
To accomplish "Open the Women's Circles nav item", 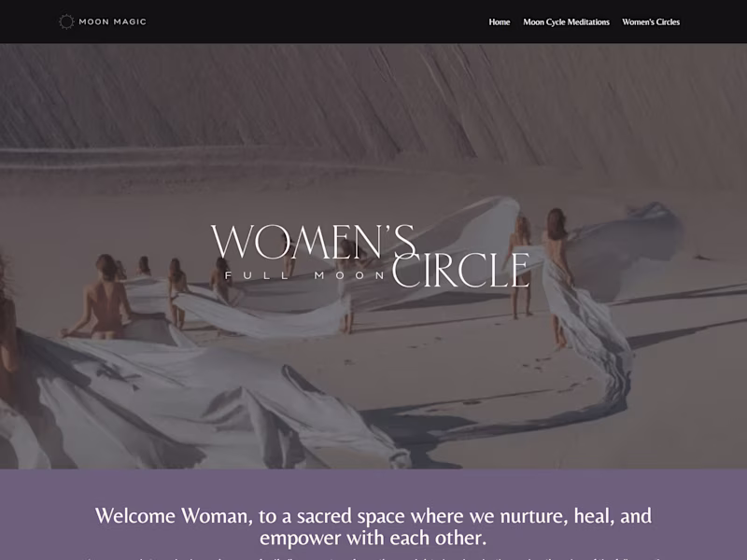I will (x=651, y=21).
